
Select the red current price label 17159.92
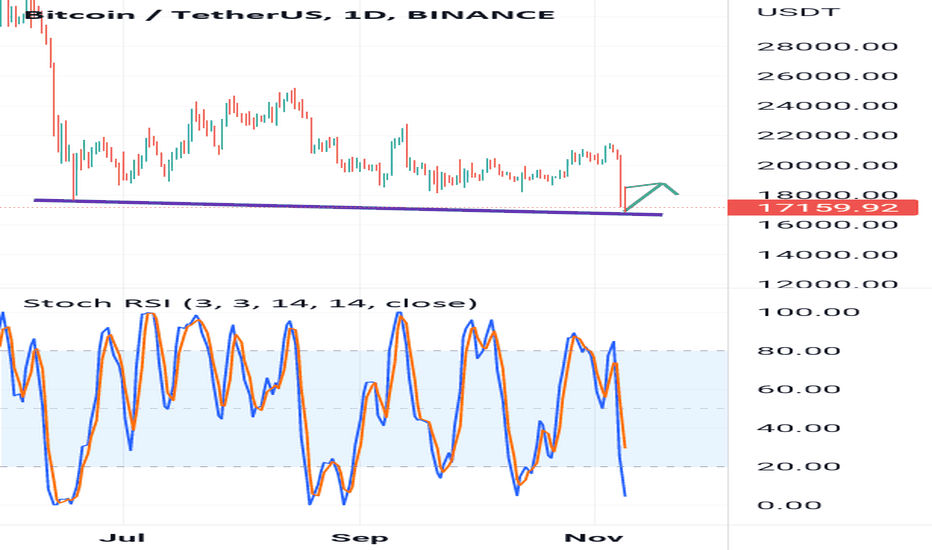click(823, 208)
